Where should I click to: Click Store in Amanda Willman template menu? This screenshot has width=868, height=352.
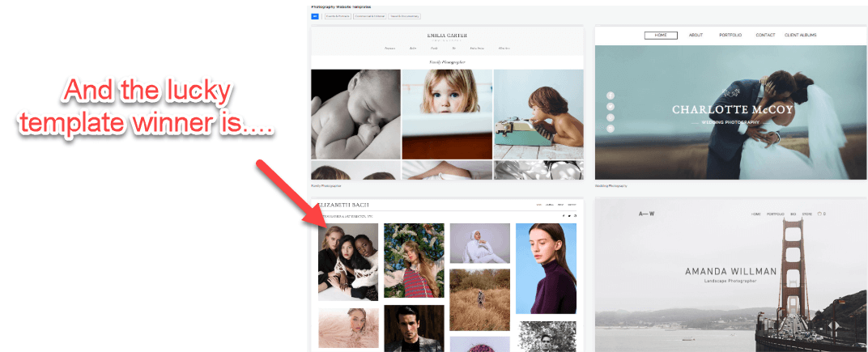(x=807, y=214)
